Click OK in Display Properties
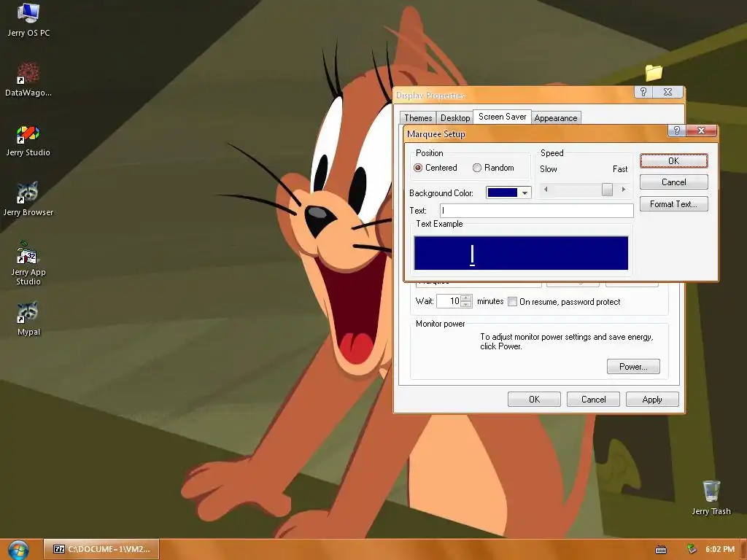 (x=534, y=400)
